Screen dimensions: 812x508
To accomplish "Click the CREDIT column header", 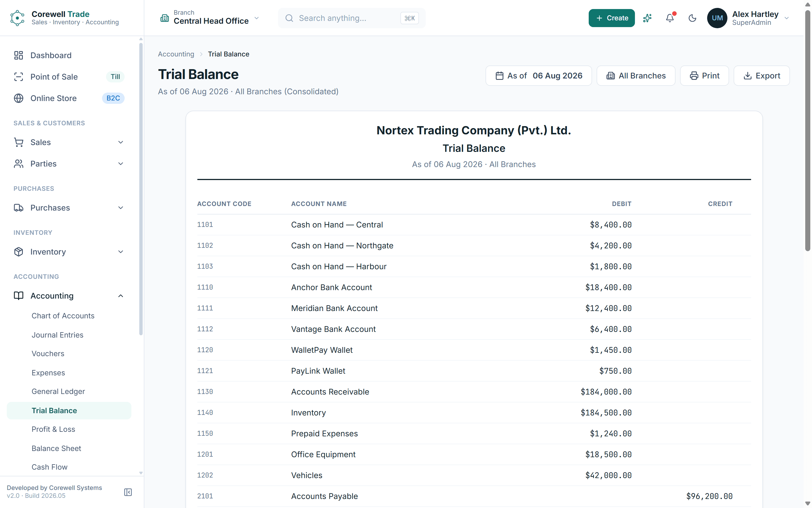I will tap(720, 203).
